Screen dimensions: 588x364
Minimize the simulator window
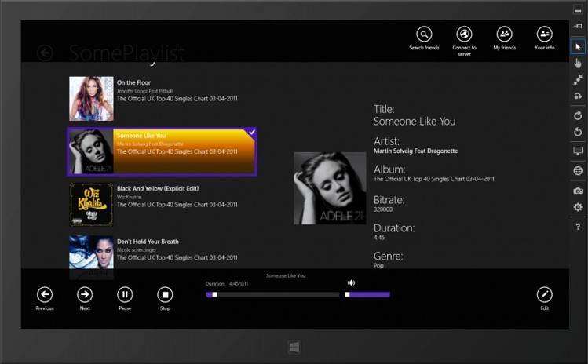578,11
